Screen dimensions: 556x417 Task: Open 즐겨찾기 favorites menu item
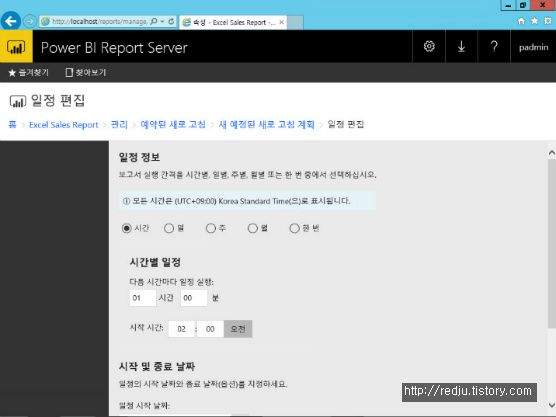(x=28, y=72)
